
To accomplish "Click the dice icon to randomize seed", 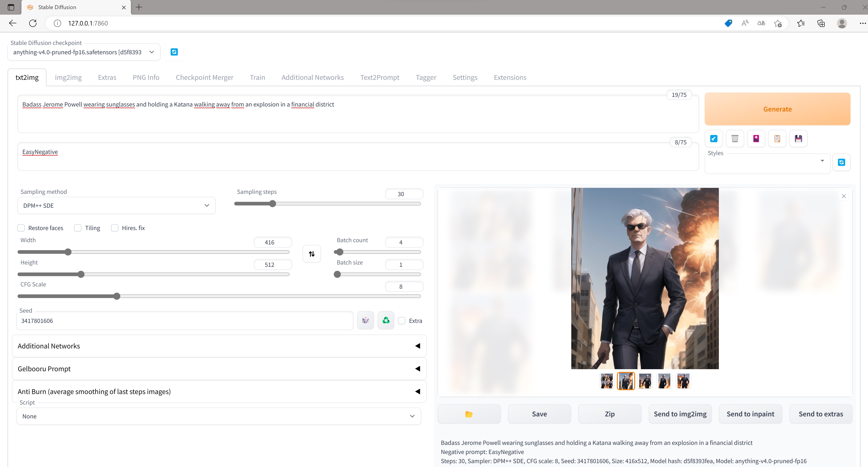I will click(365, 320).
